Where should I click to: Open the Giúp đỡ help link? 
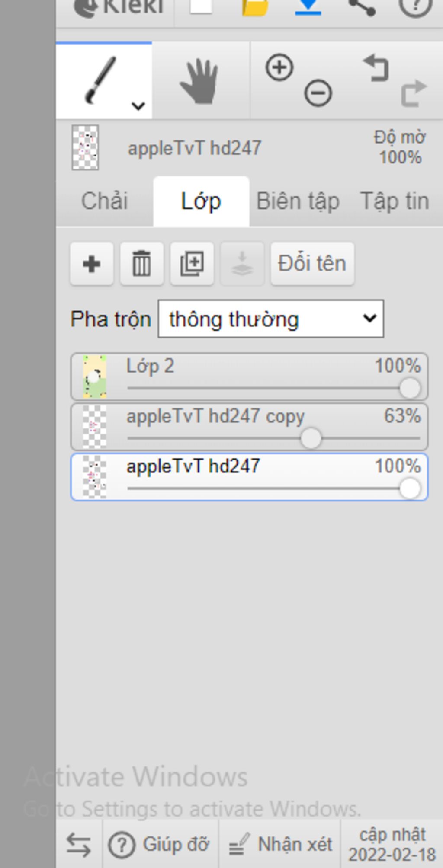[159, 844]
